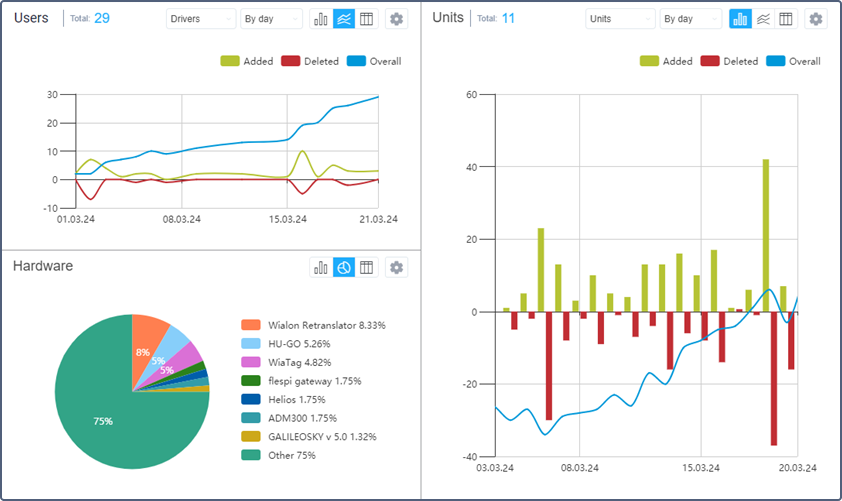The height and width of the screenshot is (501, 842).
Task: Switch Units panel to line chart view
Action: 763,19
